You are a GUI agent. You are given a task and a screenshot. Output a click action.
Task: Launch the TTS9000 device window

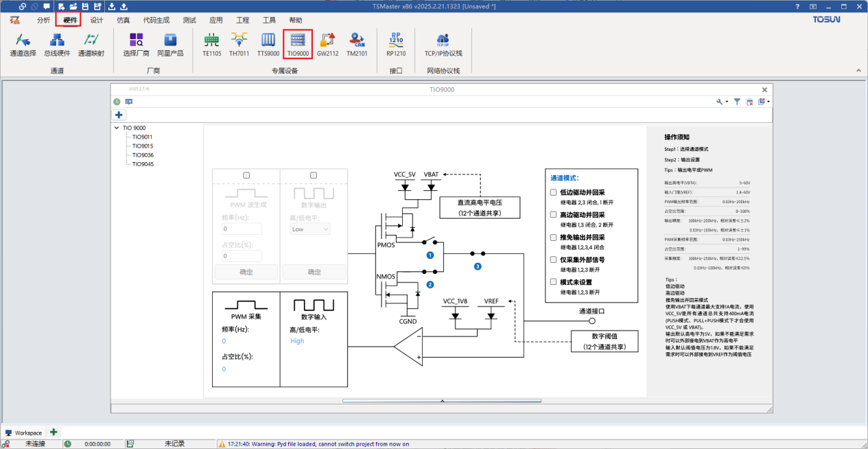pos(268,45)
